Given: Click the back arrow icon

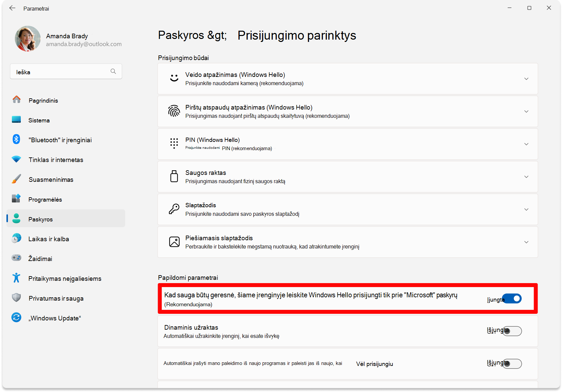Looking at the screenshot, I should coord(12,8).
